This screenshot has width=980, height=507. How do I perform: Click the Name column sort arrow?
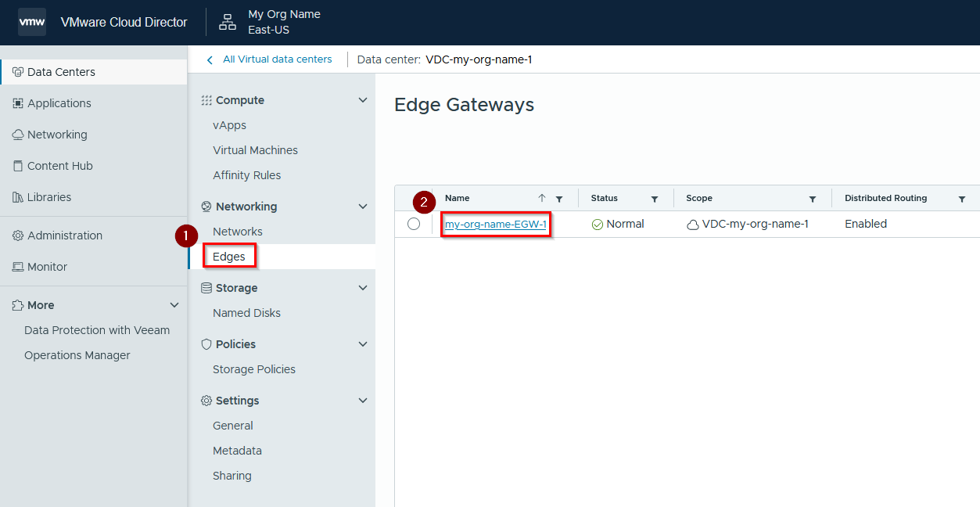tap(542, 199)
